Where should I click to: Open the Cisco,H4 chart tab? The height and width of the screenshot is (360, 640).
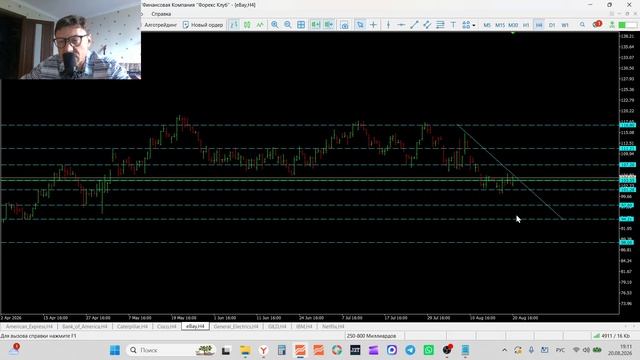coord(167,327)
